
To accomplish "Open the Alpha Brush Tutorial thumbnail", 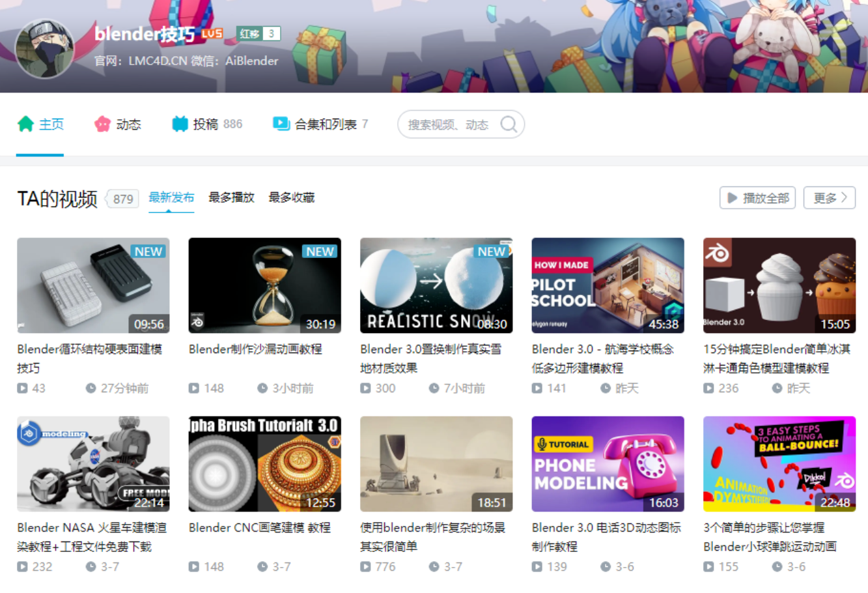I will 264,464.
